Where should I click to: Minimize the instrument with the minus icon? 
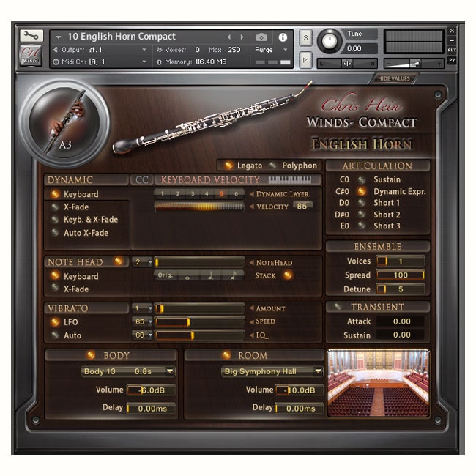pos(452,40)
